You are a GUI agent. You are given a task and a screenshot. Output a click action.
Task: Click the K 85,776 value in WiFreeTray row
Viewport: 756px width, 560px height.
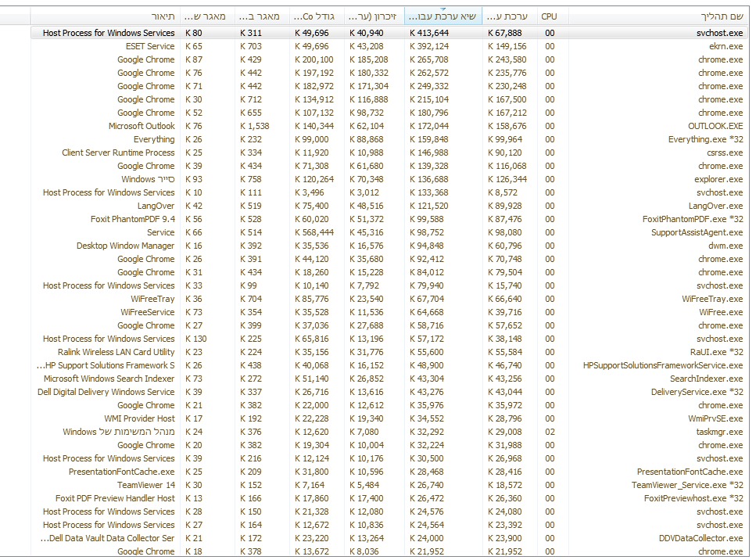point(311,299)
